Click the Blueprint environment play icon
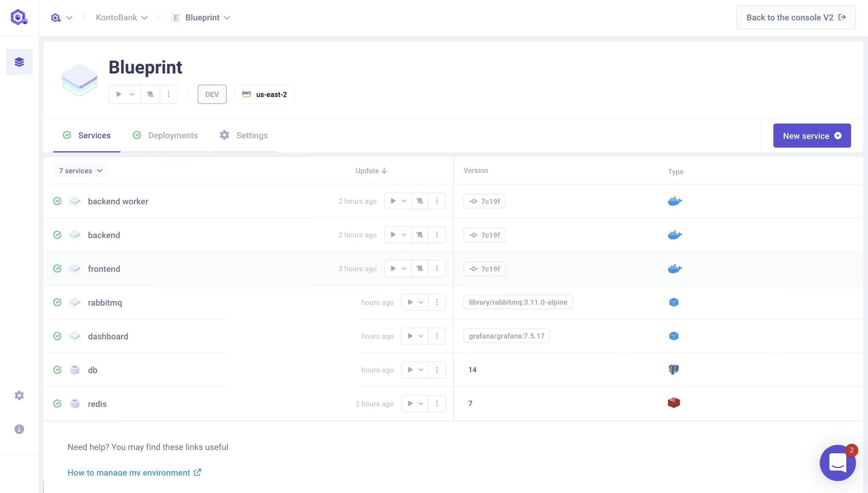Image resolution: width=868 pixels, height=493 pixels. pos(119,94)
